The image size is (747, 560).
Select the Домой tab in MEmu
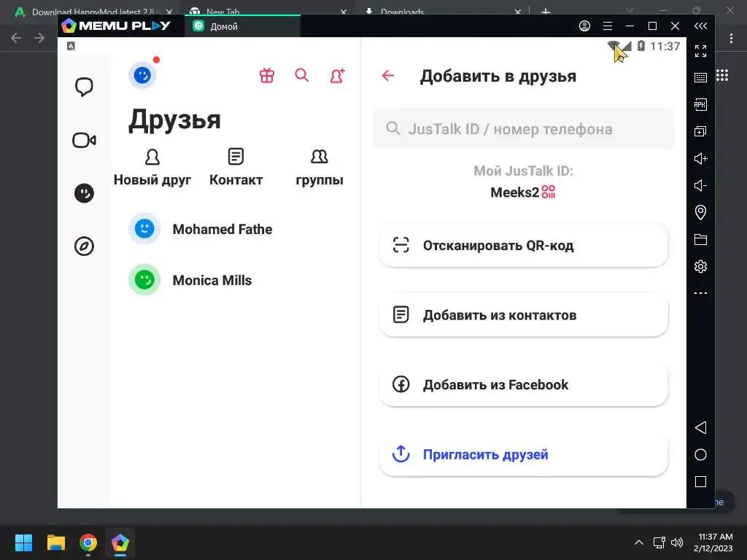click(x=242, y=26)
